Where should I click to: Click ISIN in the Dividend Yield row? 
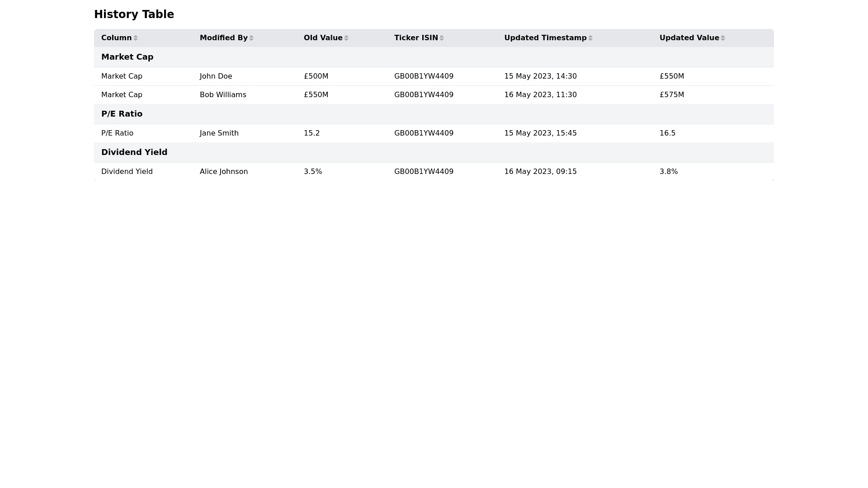pos(424,172)
